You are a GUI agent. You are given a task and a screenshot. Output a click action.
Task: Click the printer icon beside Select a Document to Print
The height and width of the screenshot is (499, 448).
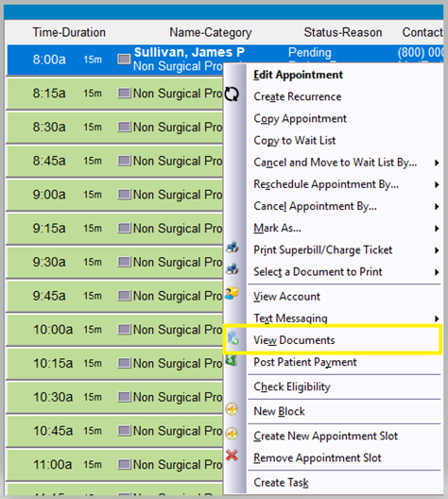click(x=233, y=269)
